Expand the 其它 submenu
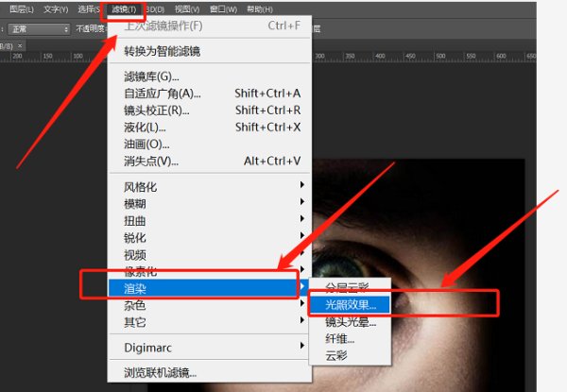 tap(210, 322)
